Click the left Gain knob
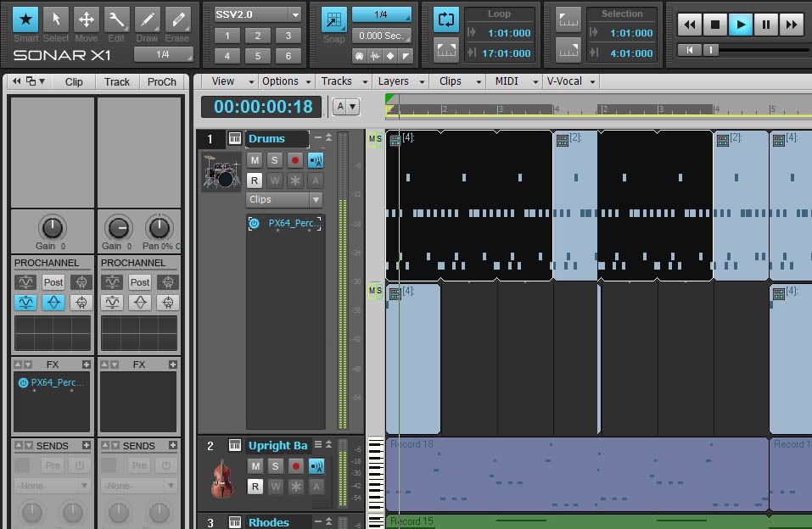 point(52,227)
